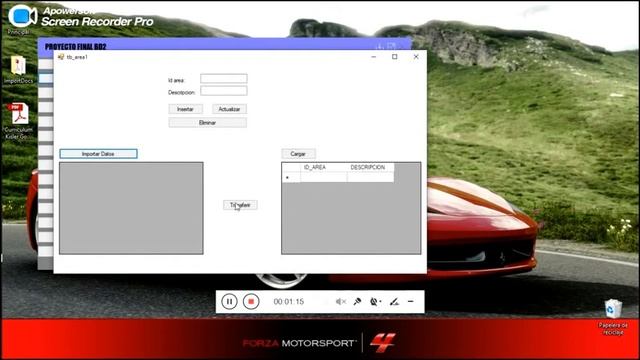
Task: Click the Cargar button
Action: tap(298, 154)
